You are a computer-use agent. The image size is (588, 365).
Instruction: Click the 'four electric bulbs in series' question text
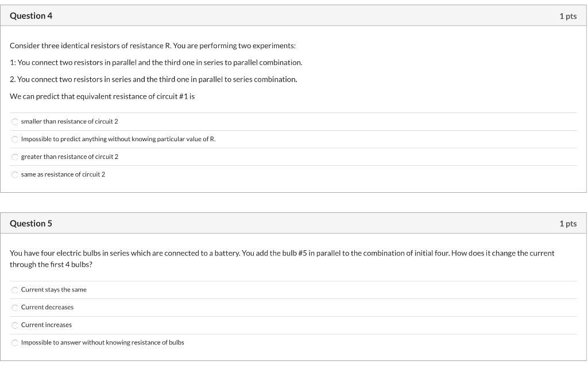tap(282, 259)
